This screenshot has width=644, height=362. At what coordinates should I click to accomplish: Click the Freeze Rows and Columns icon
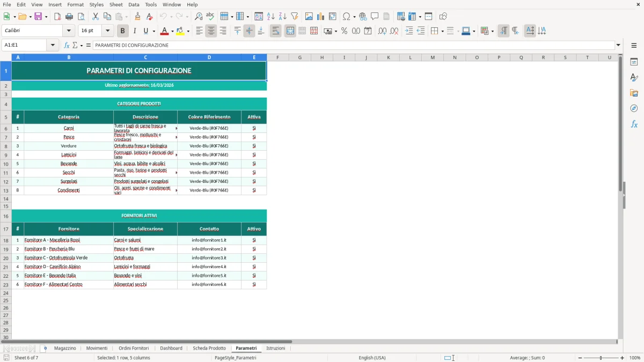click(x=412, y=17)
